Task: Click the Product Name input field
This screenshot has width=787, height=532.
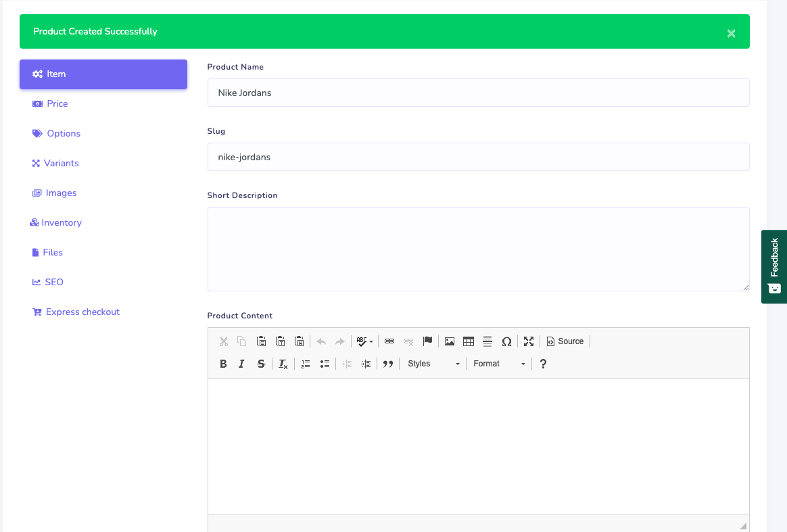Action: (478, 93)
